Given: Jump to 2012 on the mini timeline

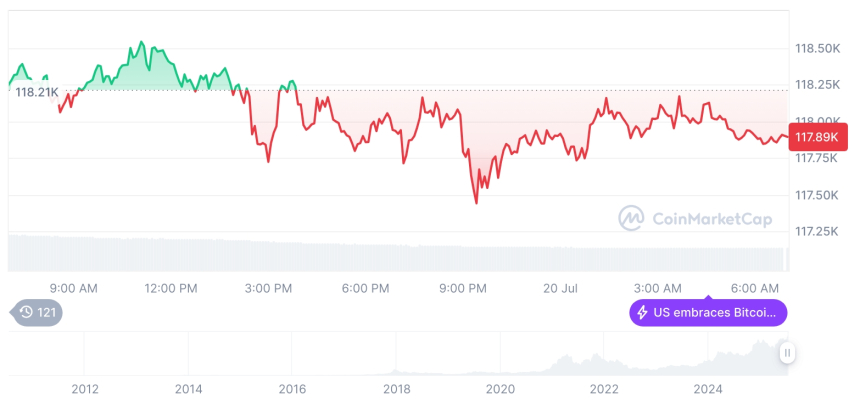Looking at the screenshot, I should (x=85, y=388).
